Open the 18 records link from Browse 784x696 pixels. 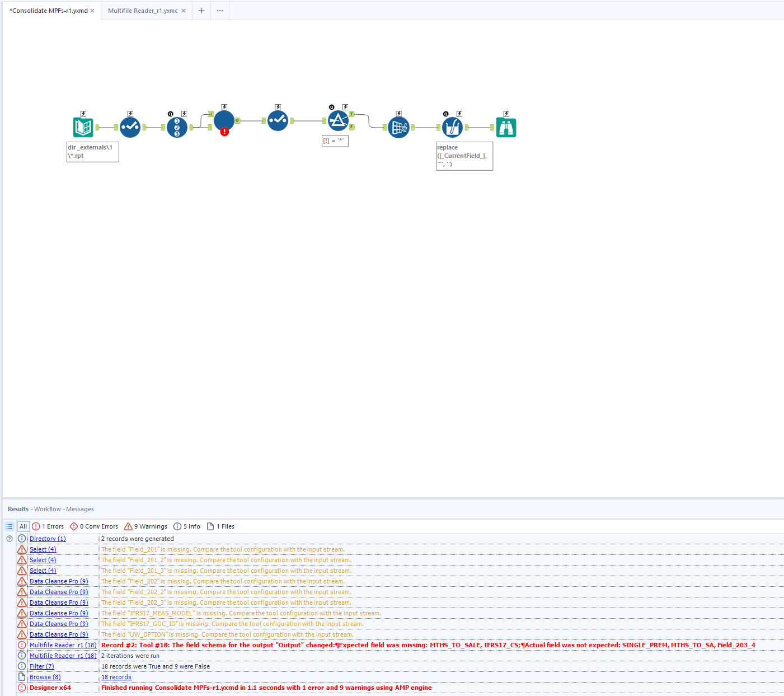(x=116, y=677)
